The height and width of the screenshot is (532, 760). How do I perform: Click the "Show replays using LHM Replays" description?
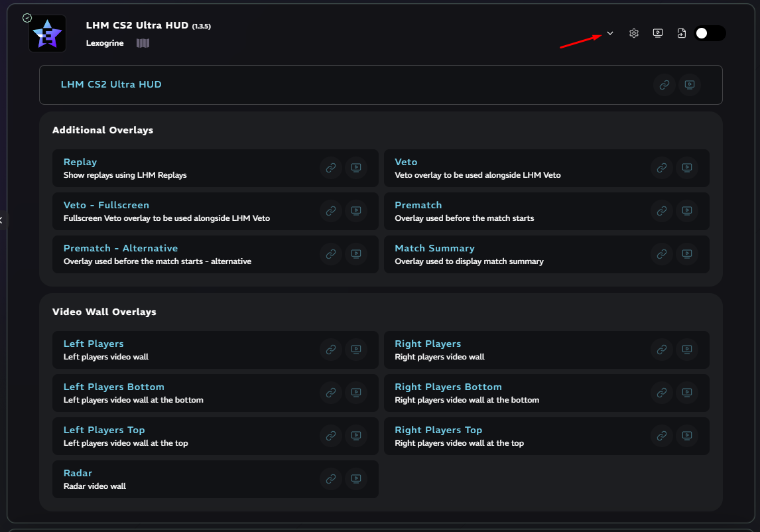(x=125, y=175)
